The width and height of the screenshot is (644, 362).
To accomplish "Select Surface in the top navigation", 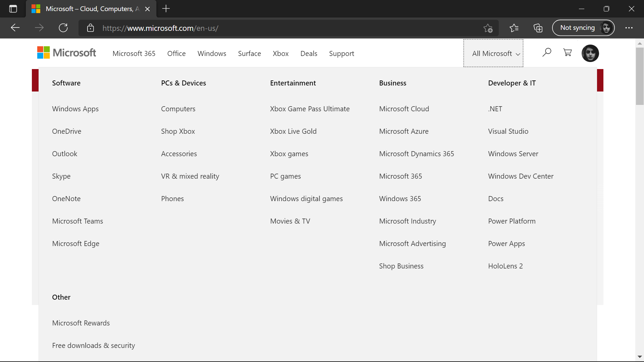I will point(249,54).
